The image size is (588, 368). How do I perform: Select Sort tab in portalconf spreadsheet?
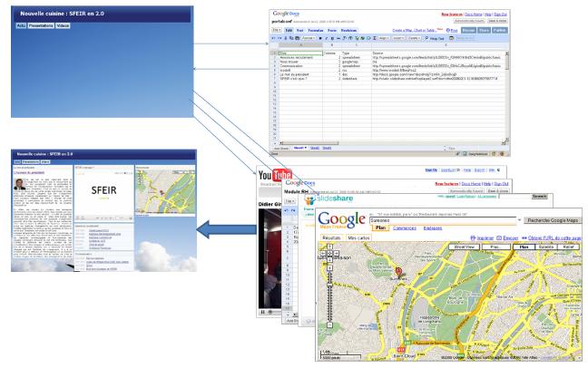[x=300, y=30]
